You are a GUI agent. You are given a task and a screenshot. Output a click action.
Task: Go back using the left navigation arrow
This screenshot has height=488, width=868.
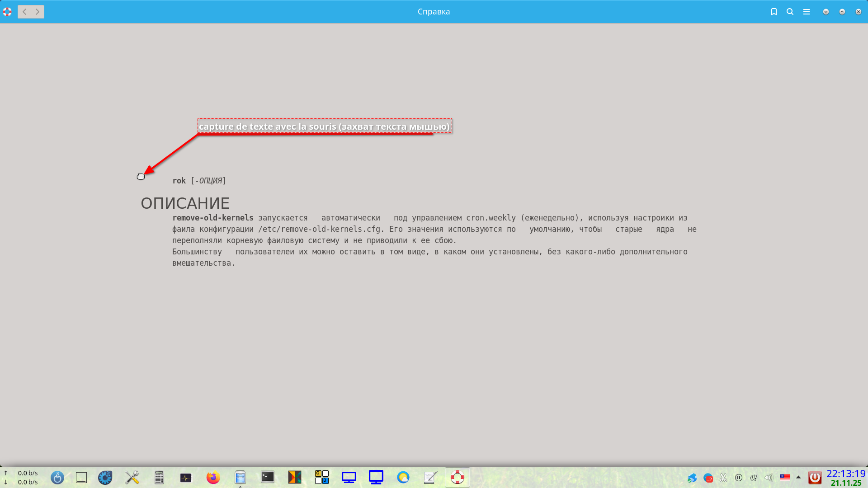(24, 12)
